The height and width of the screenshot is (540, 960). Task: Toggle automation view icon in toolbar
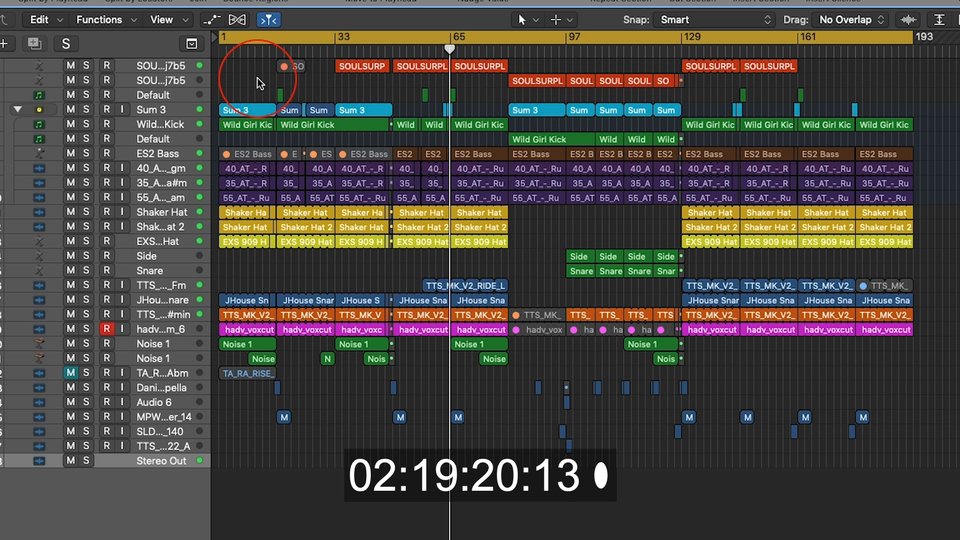(212, 20)
